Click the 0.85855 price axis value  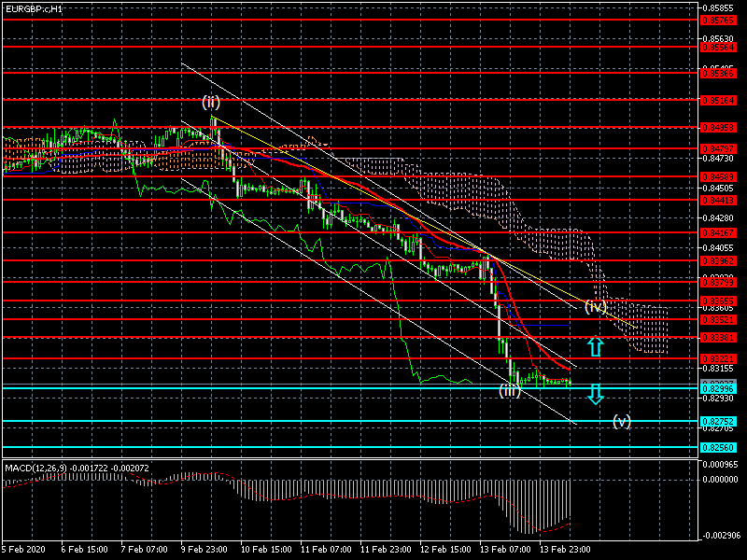(718, 8)
